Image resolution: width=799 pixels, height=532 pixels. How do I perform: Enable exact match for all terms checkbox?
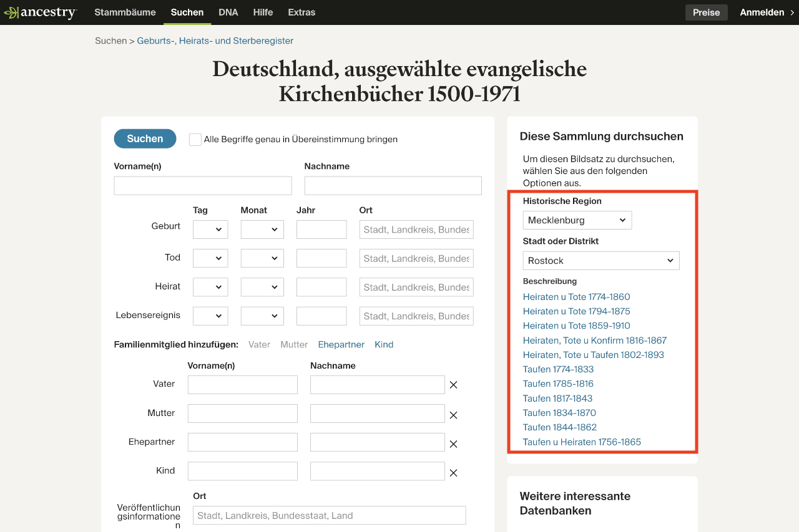pos(195,140)
